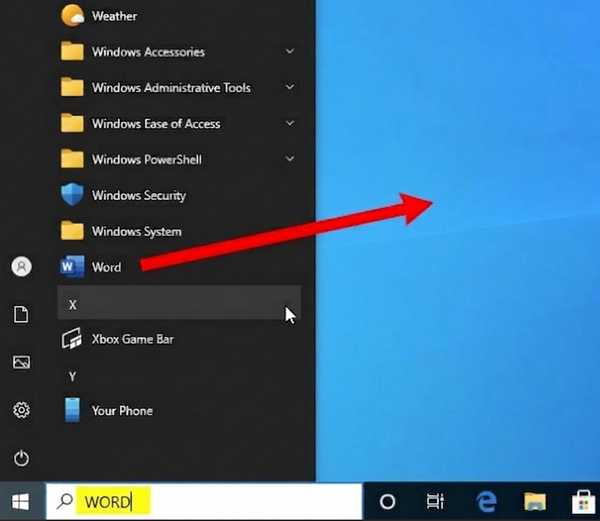Open Cortana circle on taskbar
This screenshot has height=521, width=600.
[387, 501]
